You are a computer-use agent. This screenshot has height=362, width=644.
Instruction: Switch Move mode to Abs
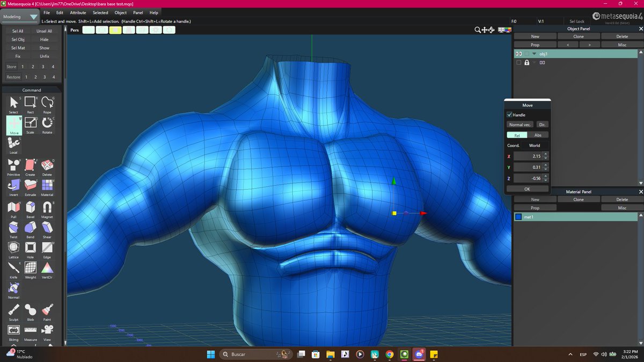538,135
